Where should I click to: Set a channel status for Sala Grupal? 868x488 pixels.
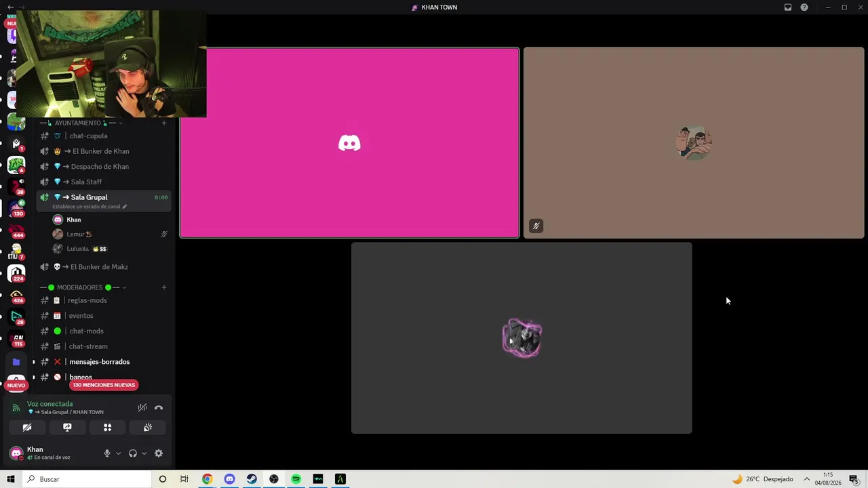(90, 207)
